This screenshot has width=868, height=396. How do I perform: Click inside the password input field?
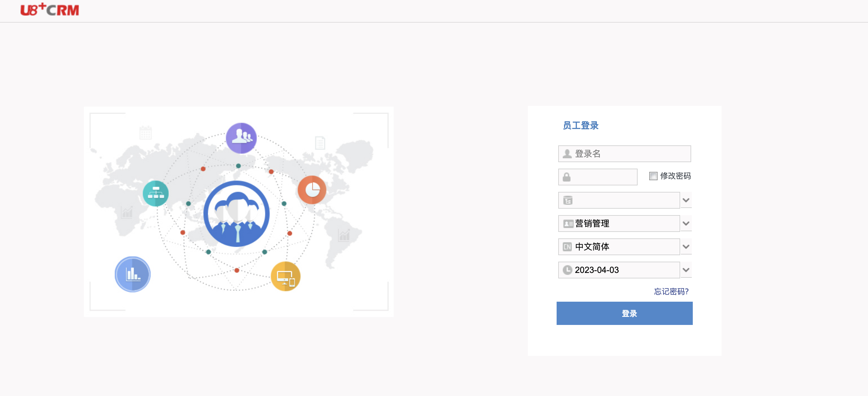pyautogui.click(x=603, y=177)
